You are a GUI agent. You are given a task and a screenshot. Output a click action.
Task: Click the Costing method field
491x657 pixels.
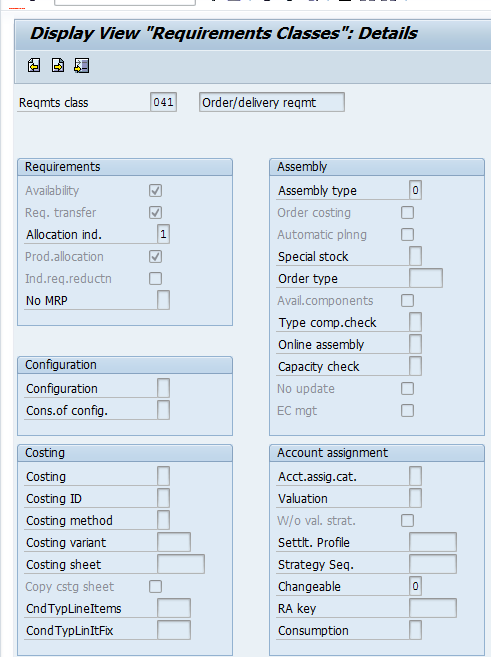[163, 520]
